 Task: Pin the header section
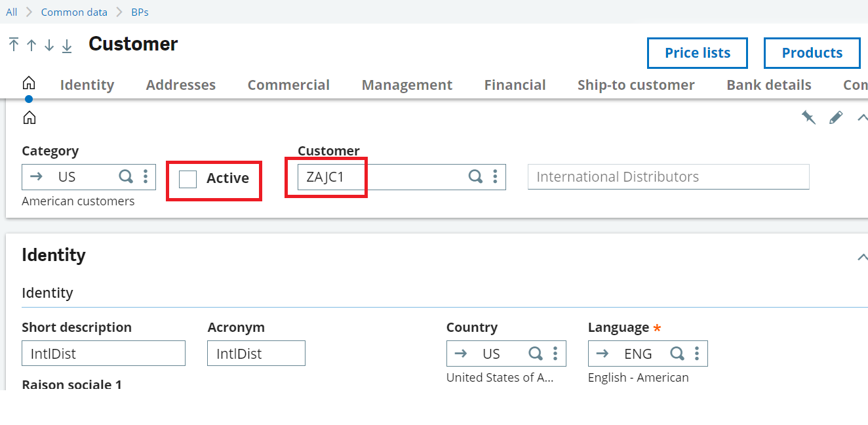click(808, 117)
